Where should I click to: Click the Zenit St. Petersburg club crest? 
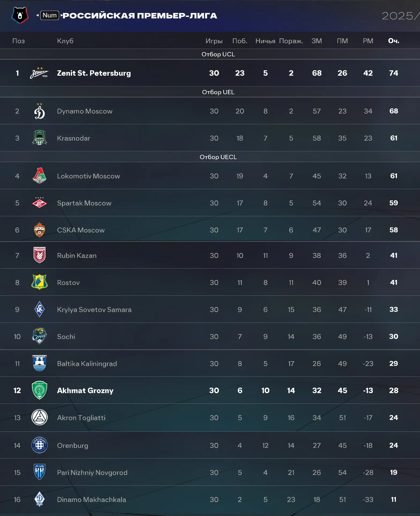click(x=39, y=73)
